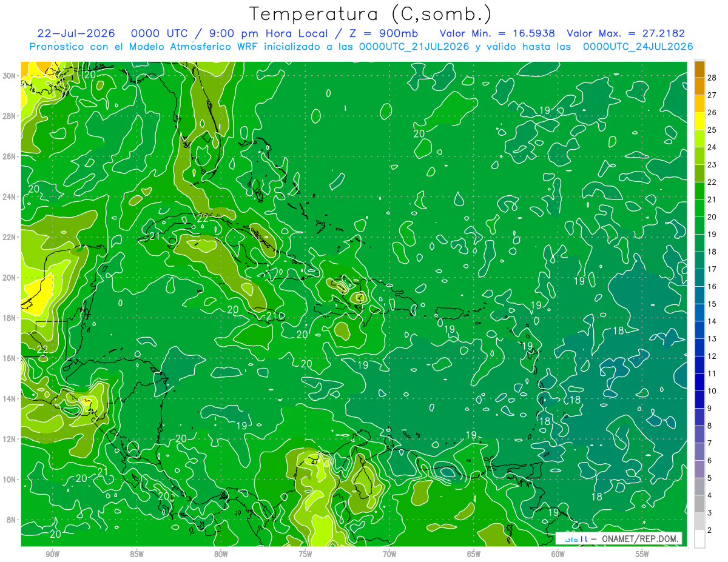This screenshot has height=562, width=728.
Task: Pick the amber swatch between 26 and 27
Action: pos(699,104)
